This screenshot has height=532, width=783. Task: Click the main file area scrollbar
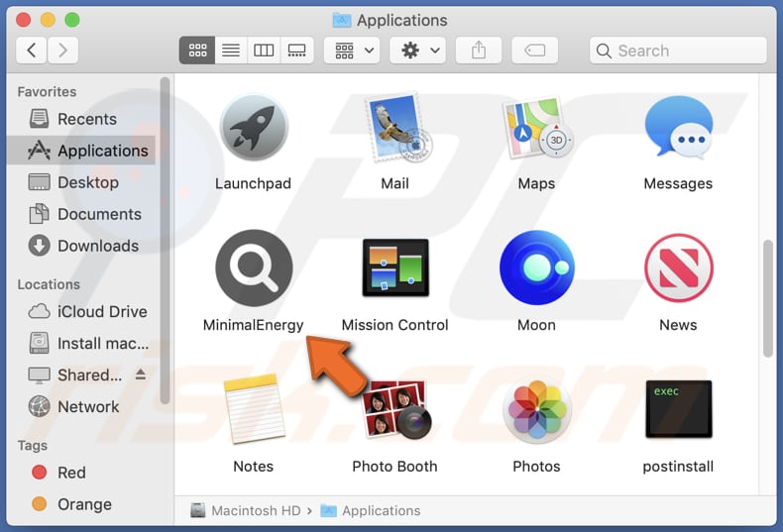tap(767, 298)
